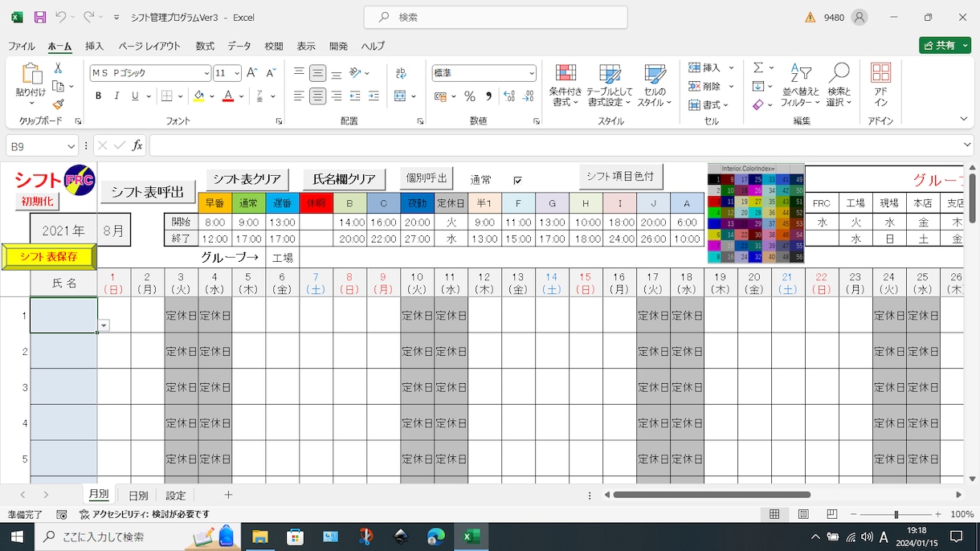The height and width of the screenshot is (551, 980).
Task: Click the Paste clipboard icon
Action: 31,75
